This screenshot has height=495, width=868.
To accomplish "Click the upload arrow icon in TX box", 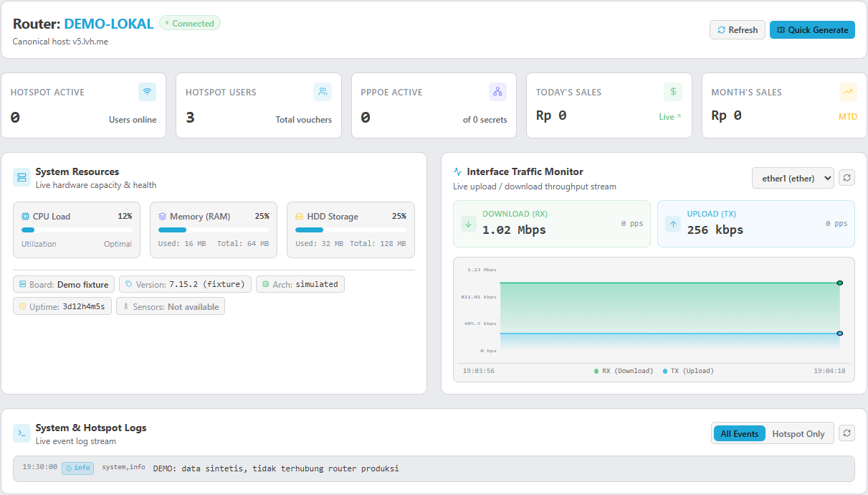I will click(x=673, y=224).
